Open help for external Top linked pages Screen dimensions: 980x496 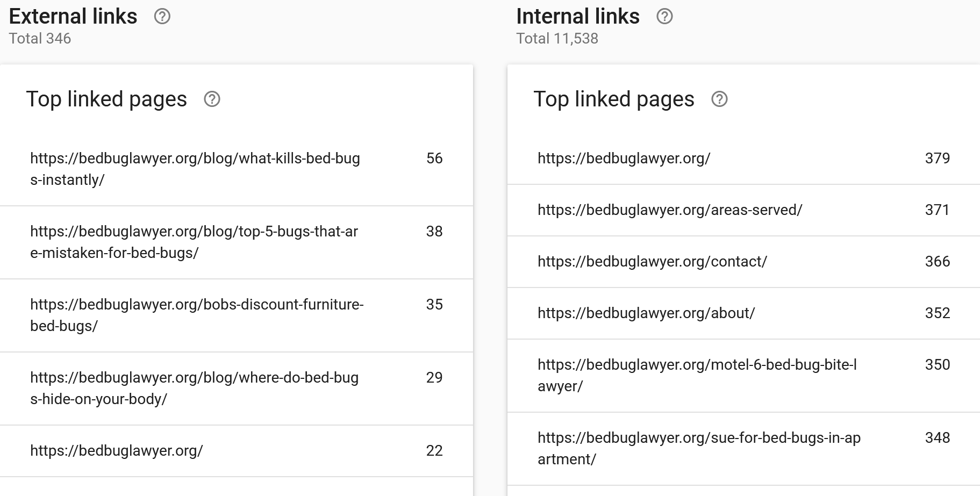point(212,99)
